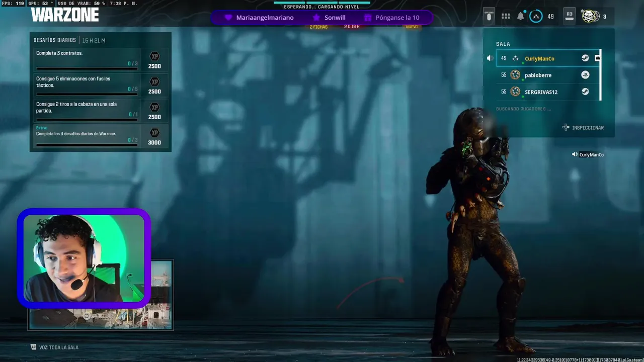Click the speaker icon left of CurlyManCo row
Image resolution: width=644 pixels, height=362 pixels.
coord(490,58)
